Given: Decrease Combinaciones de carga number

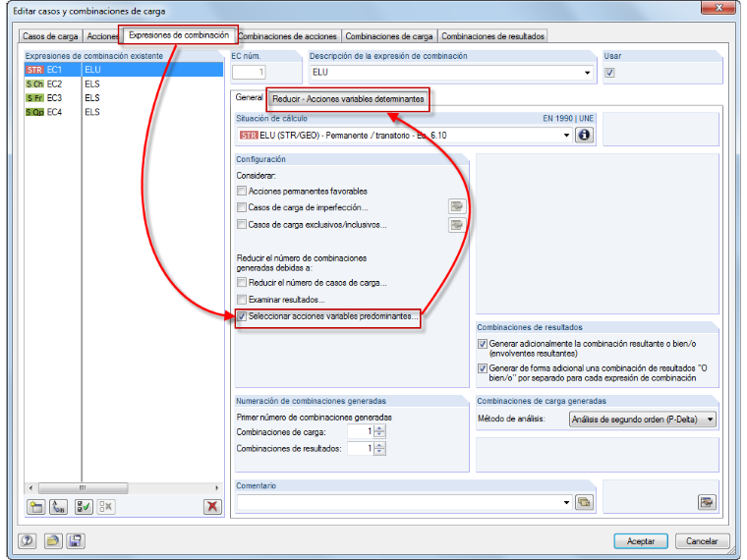Looking at the screenshot, I should pyautogui.click(x=379, y=435).
